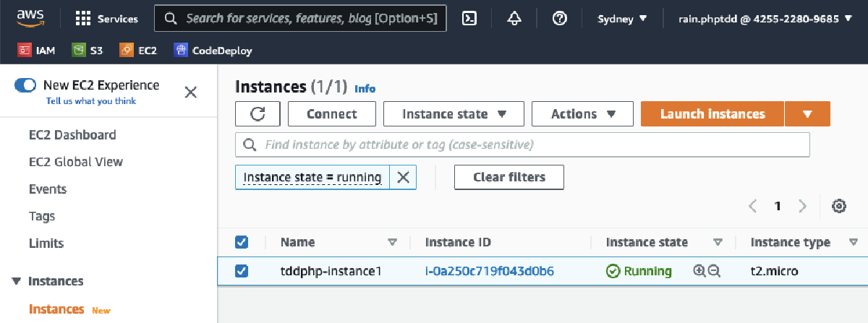Click the Running status text
The width and height of the screenshot is (868, 323).
tap(647, 272)
